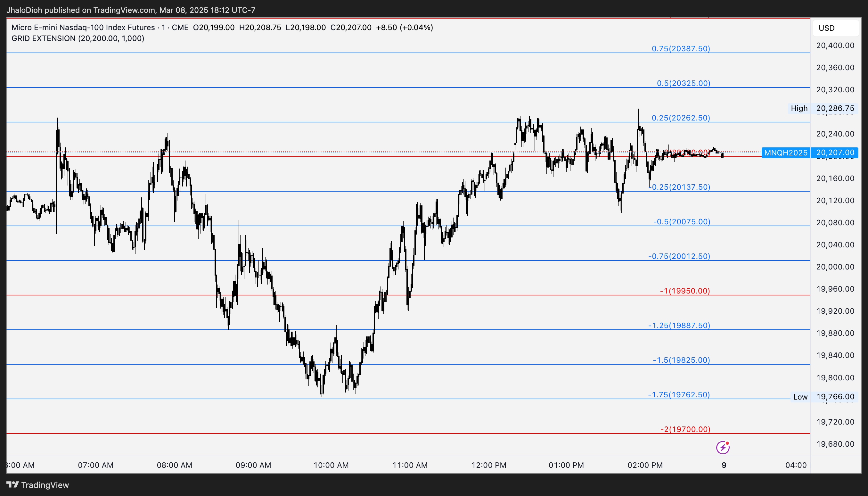
Task: Click the MNQH2025 symbol price tag
Action: [x=786, y=153]
